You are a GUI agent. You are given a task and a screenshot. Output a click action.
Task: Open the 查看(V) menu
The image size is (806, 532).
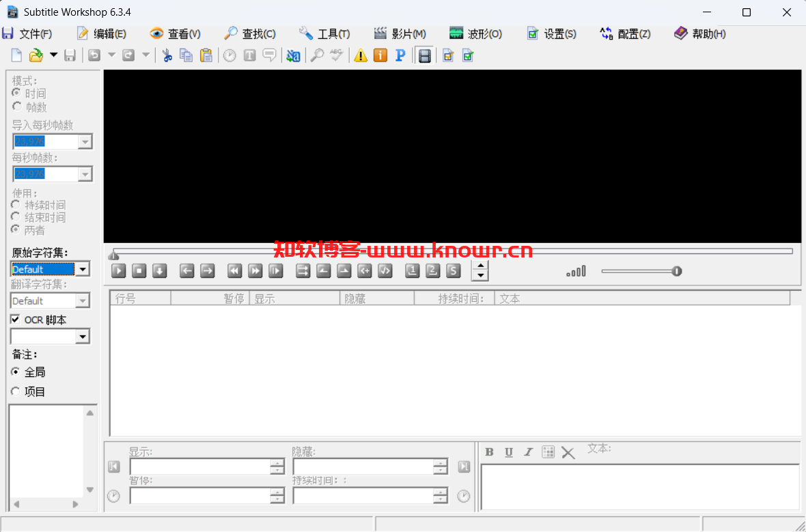(176, 34)
